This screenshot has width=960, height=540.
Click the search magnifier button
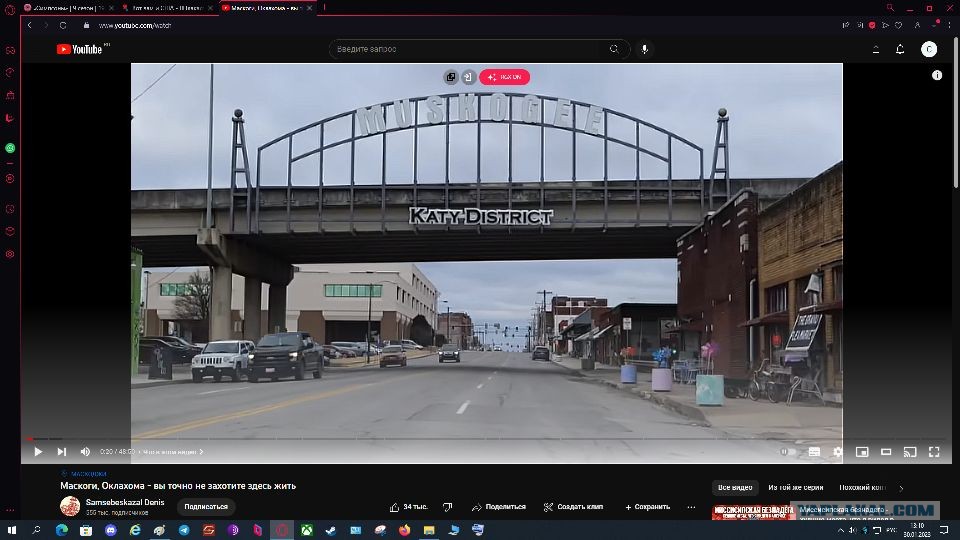614,49
